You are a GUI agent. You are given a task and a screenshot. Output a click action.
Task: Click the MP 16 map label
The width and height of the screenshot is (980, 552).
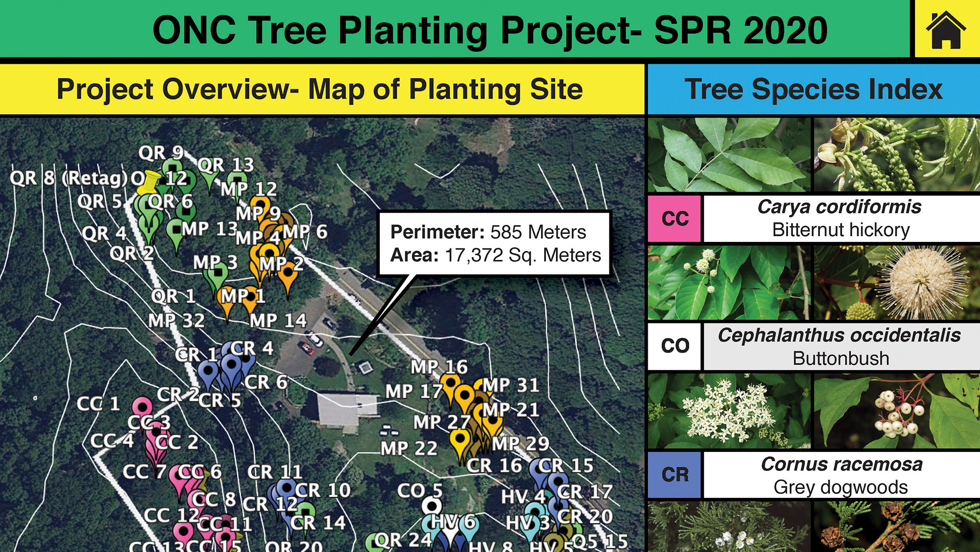(x=439, y=367)
